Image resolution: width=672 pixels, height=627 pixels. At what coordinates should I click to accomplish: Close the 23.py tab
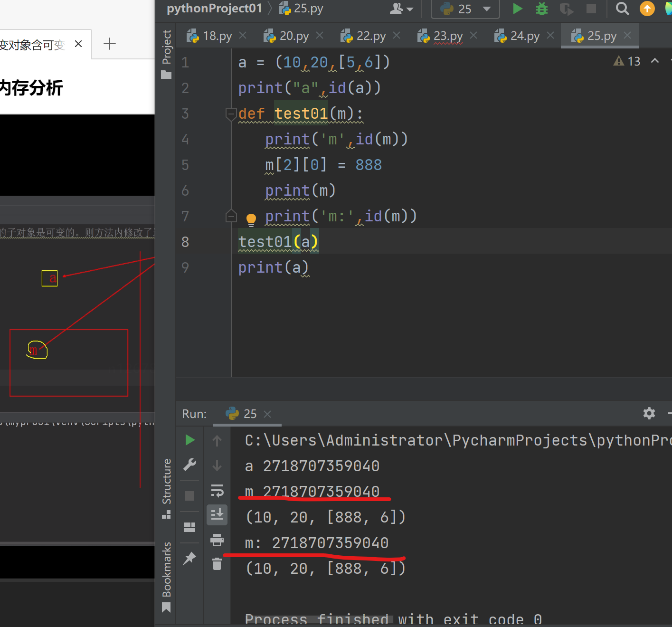click(473, 35)
